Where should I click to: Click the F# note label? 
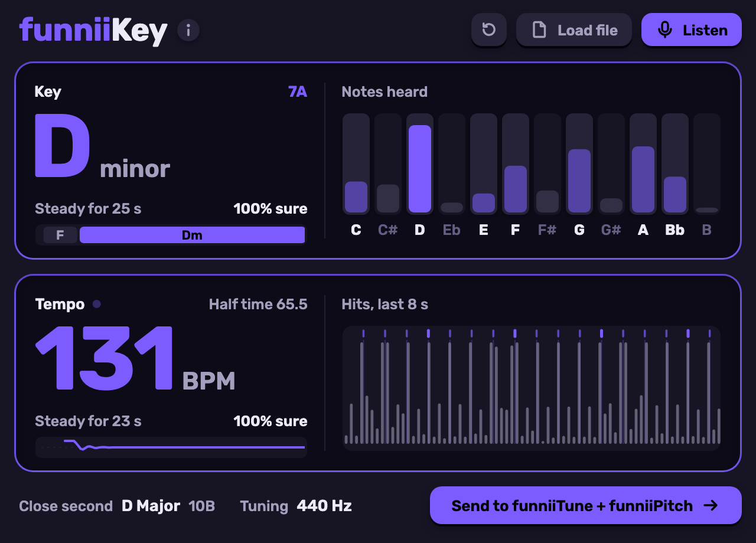[x=548, y=230]
